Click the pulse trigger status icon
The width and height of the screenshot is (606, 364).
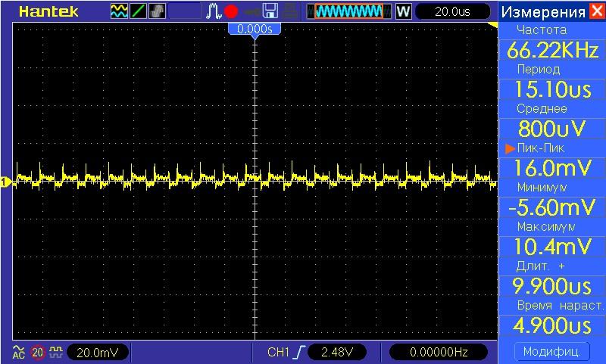point(214,11)
